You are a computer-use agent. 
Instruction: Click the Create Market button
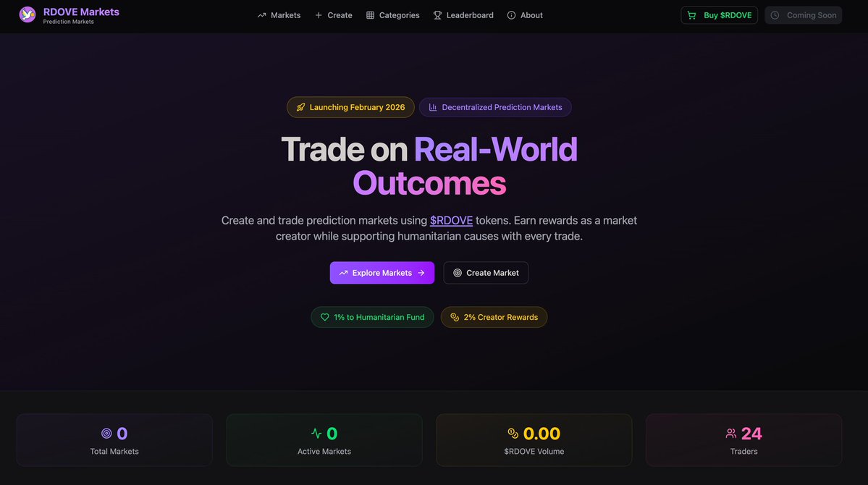point(486,273)
